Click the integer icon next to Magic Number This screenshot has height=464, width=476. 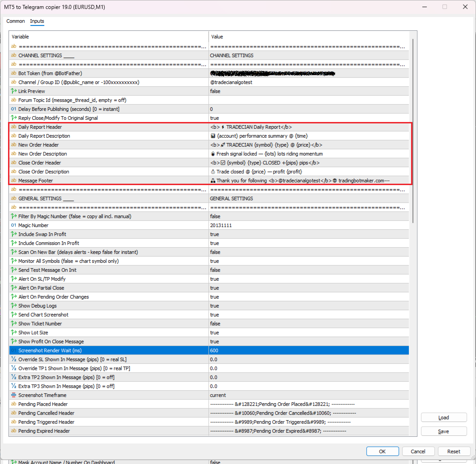tap(14, 225)
